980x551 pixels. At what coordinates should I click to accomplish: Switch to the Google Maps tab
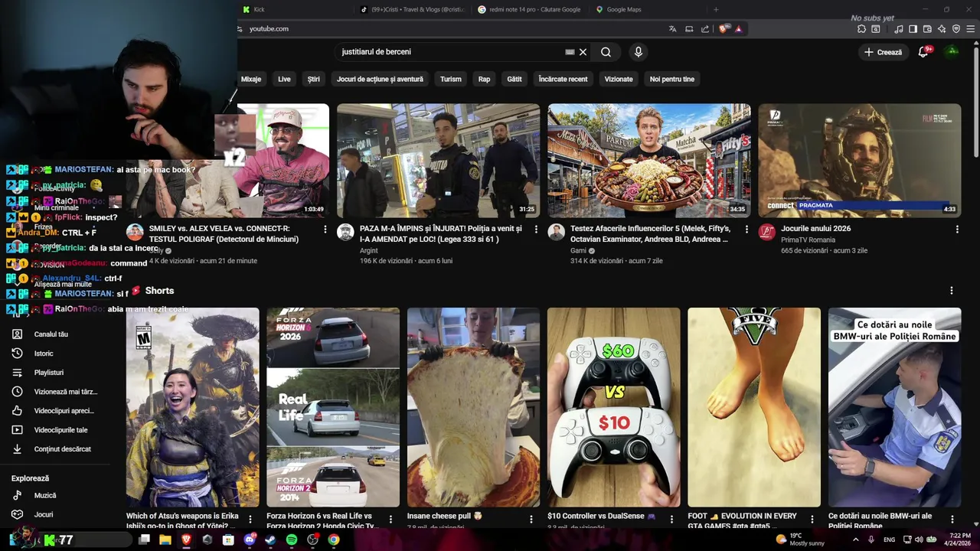click(648, 9)
